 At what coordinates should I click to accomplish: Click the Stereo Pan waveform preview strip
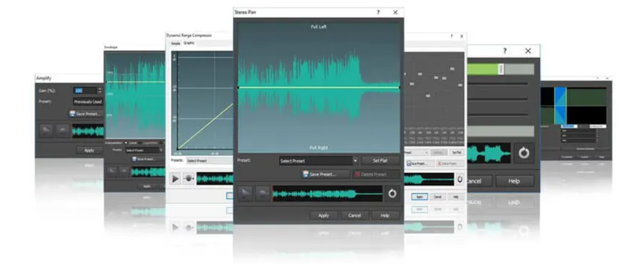(327, 193)
